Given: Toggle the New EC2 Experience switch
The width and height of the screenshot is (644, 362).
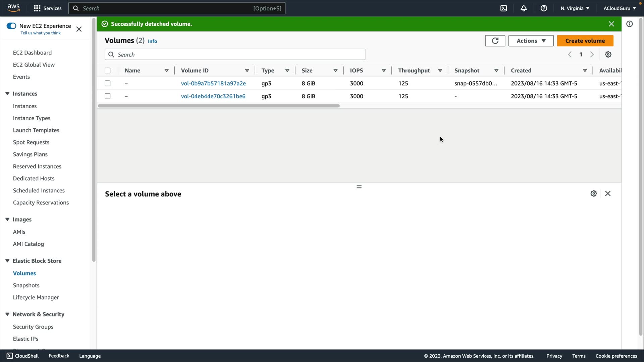Looking at the screenshot, I should [11, 26].
